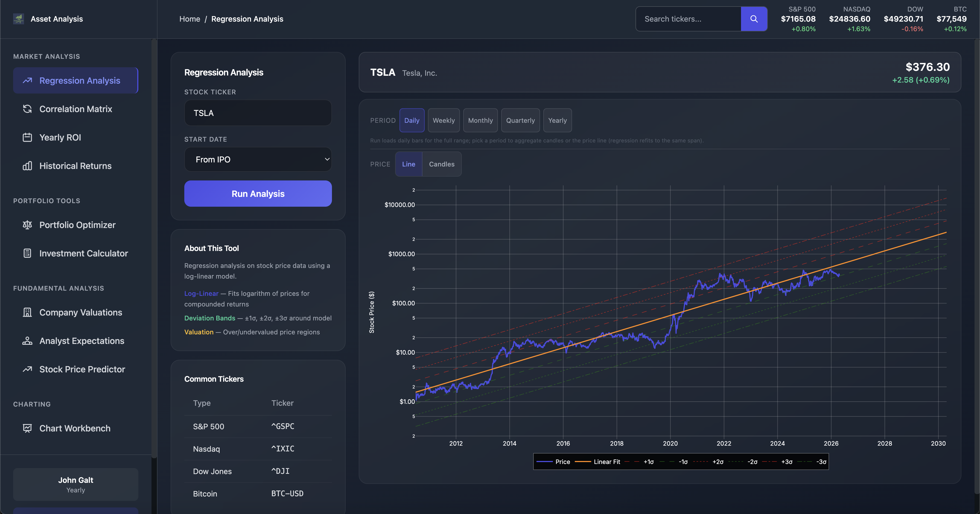Click the Stock Ticker input field
The width and height of the screenshot is (980, 514).
pyautogui.click(x=258, y=113)
